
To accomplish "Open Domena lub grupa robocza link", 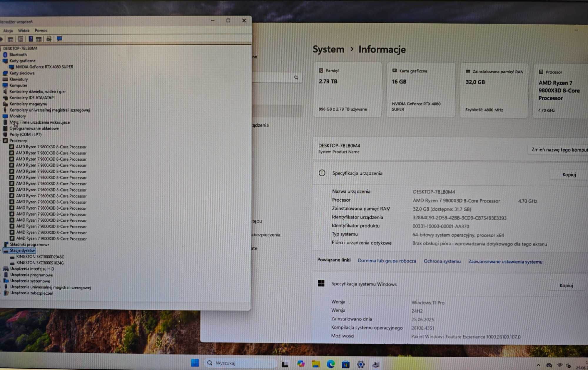I will pos(387,261).
